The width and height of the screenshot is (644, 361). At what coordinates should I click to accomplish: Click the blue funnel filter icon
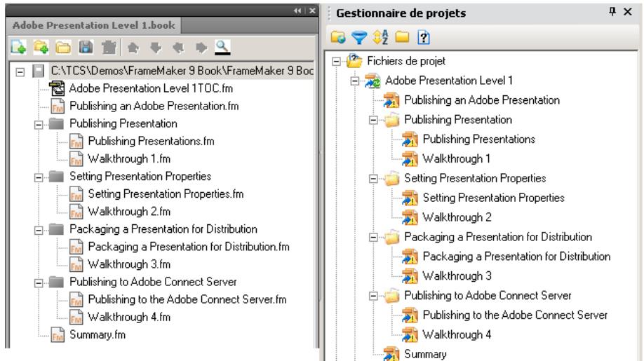pyautogui.click(x=359, y=37)
